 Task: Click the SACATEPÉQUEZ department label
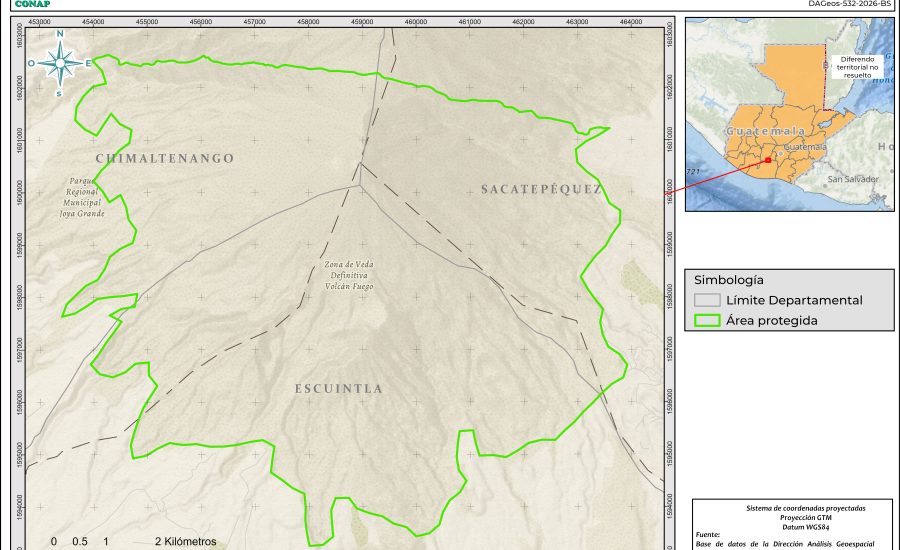(540, 188)
